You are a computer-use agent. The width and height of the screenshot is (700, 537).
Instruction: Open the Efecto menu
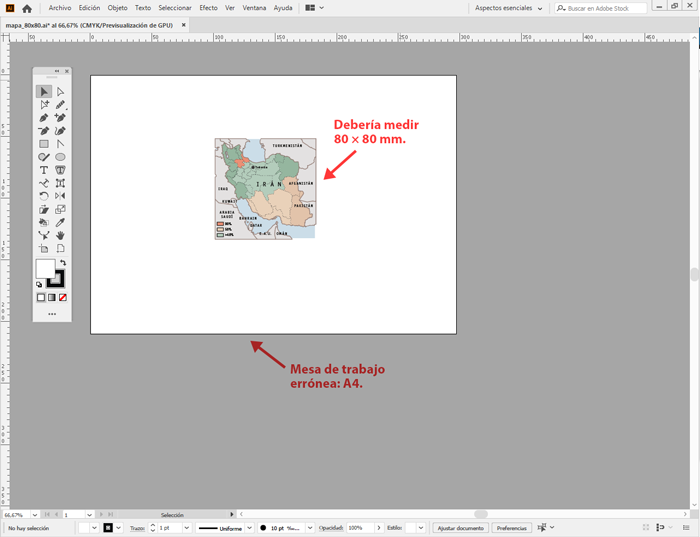tap(208, 8)
